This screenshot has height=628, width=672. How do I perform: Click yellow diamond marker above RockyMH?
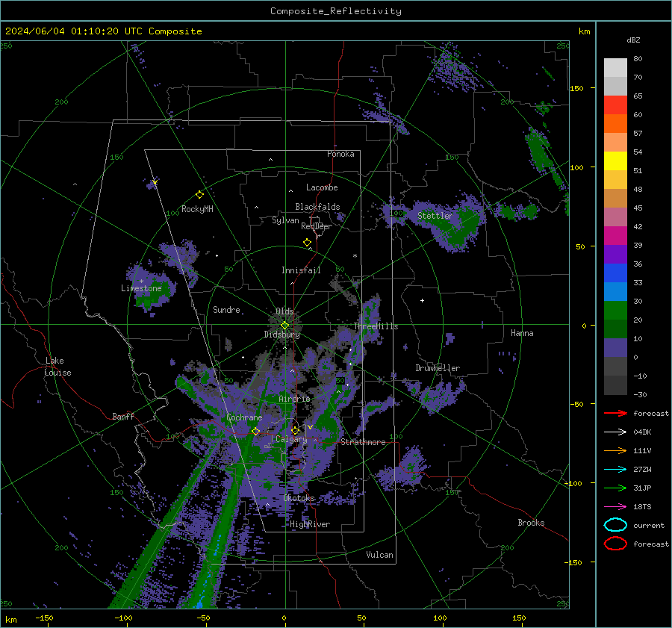199,195
